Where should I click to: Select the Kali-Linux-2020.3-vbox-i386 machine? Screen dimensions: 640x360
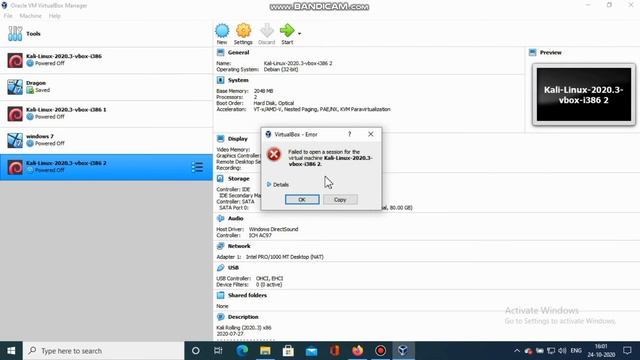106,60
